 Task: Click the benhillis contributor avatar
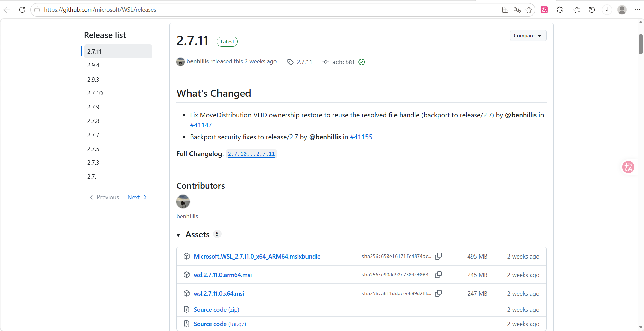point(183,202)
